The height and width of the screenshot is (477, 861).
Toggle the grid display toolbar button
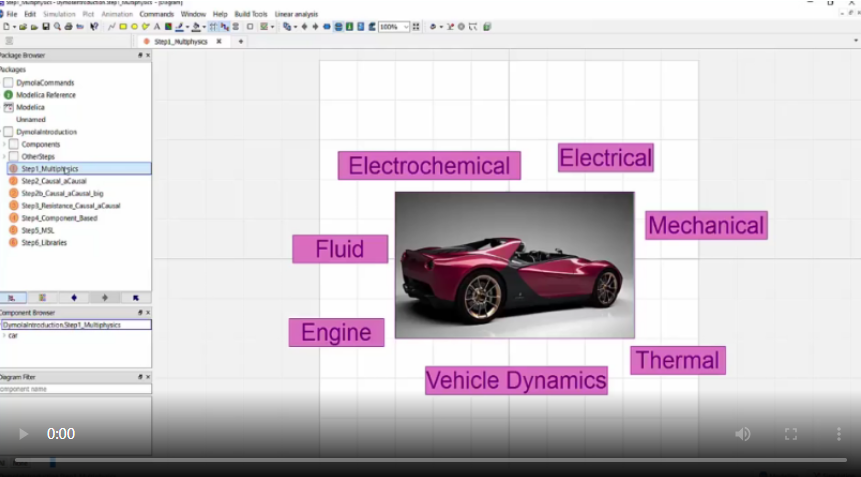click(213, 27)
